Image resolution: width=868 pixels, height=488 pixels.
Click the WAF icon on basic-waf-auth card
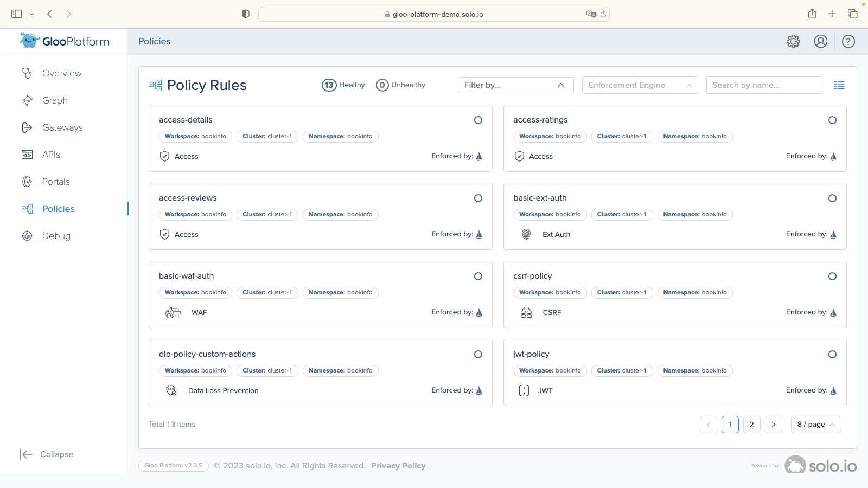pyautogui.click(x=173, y=312)
